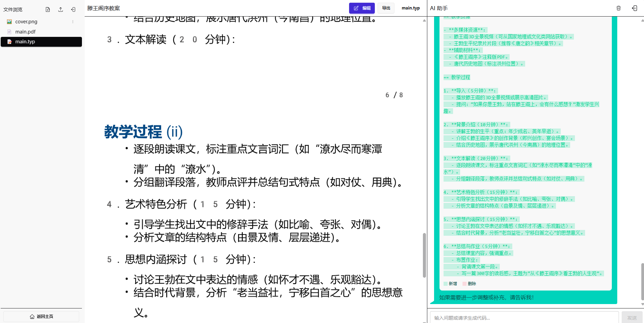The height and width of the screenshot is (323, 644).
Task: Select cover.png in the file browser
Action: 26,21
